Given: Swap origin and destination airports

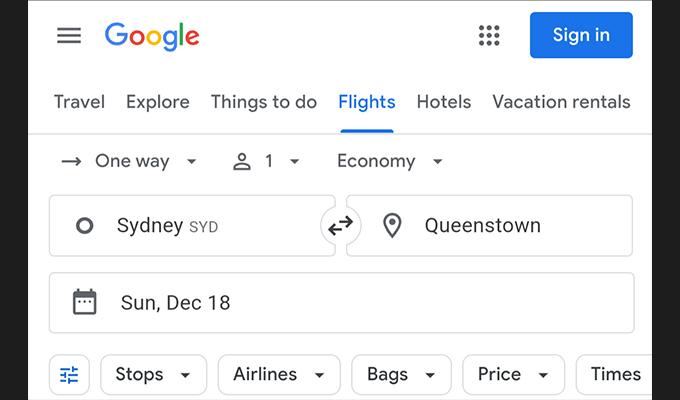Looking at the screenshot, I should [340, 226].
